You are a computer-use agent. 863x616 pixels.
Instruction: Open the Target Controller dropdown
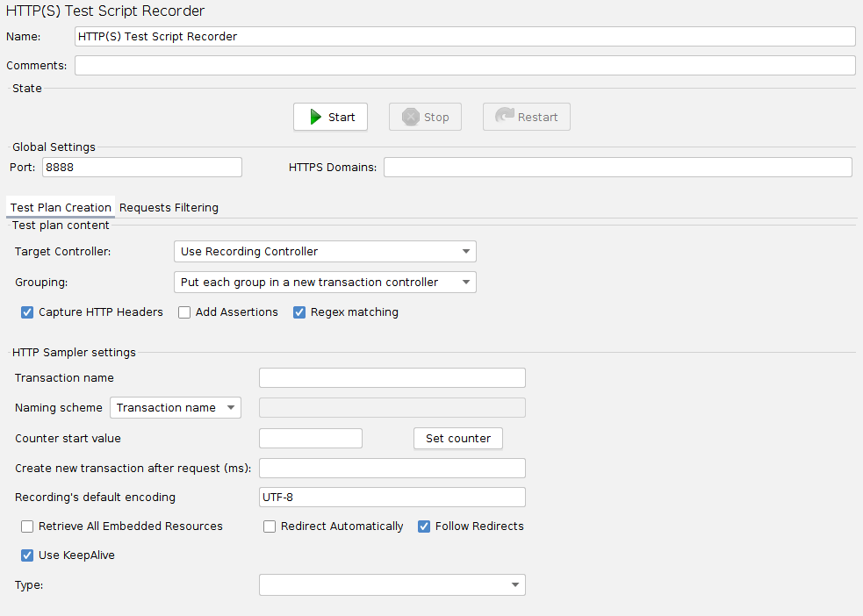tap(325, 252)
